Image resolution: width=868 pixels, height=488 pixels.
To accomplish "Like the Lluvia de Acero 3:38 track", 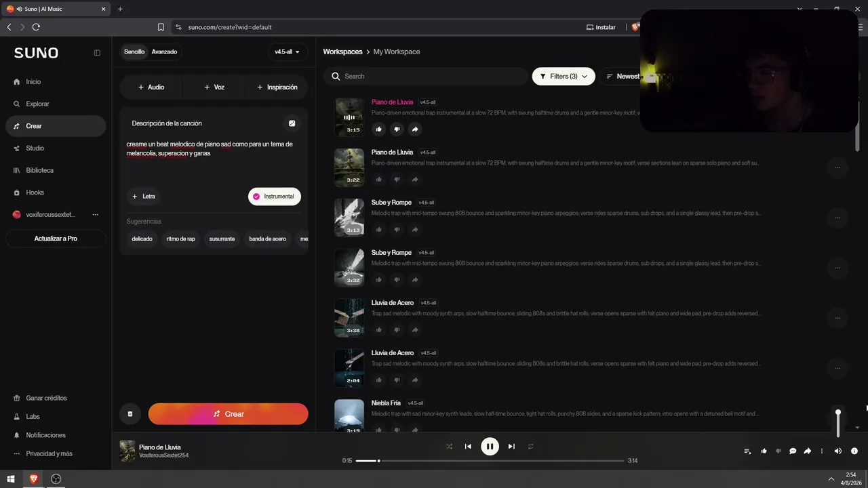I will pos(379,330).
